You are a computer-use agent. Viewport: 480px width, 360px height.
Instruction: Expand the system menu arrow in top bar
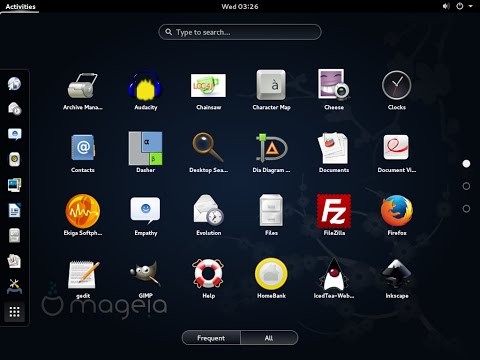(x=471, y=6)
